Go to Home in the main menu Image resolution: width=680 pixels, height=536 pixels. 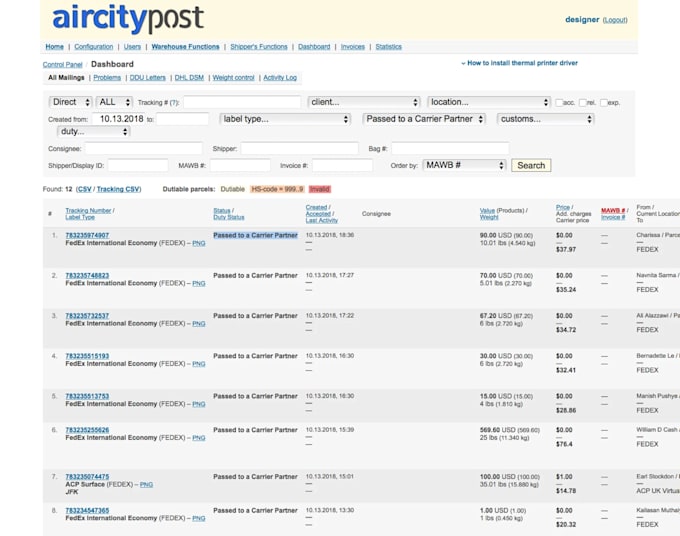point(55,47)
